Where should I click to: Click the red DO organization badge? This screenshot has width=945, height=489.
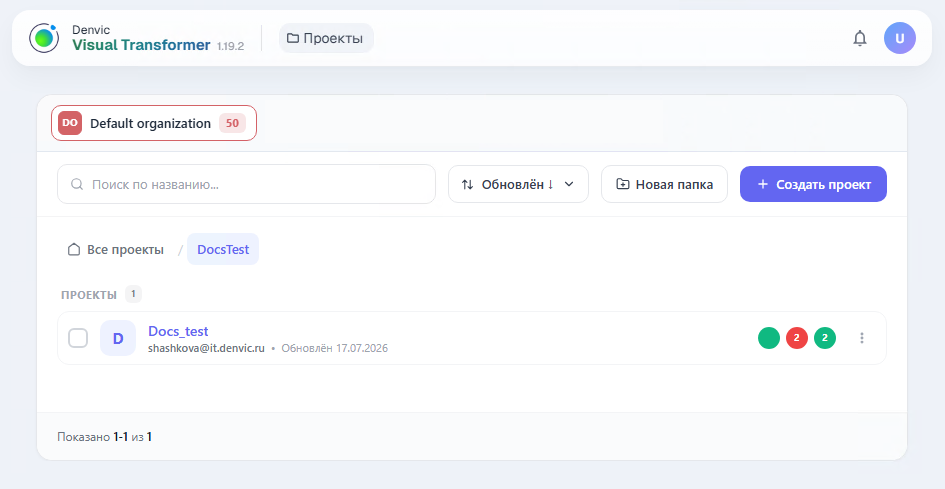click(70, 123)
